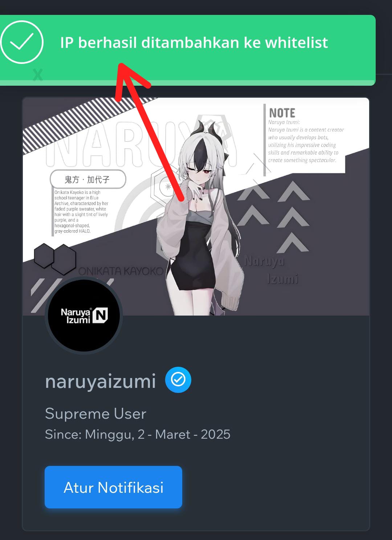Click the 'Naruya Izumi' script text on the banner
This screenshot has width=392, height=540.
(271, 270)
